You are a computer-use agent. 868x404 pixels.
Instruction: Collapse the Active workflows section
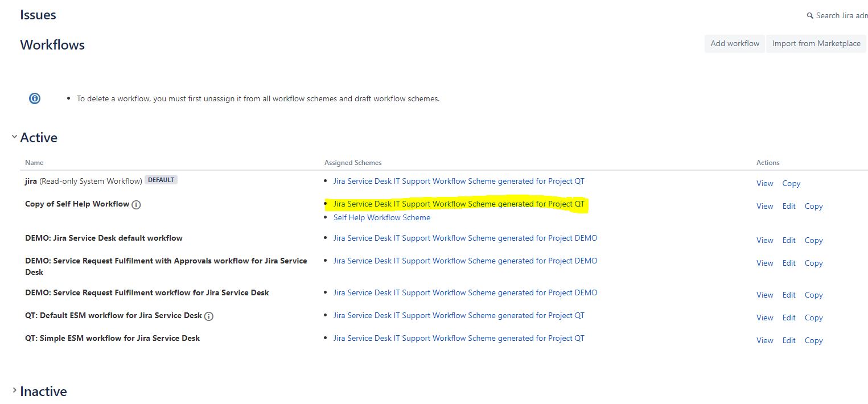coord(14,137)
